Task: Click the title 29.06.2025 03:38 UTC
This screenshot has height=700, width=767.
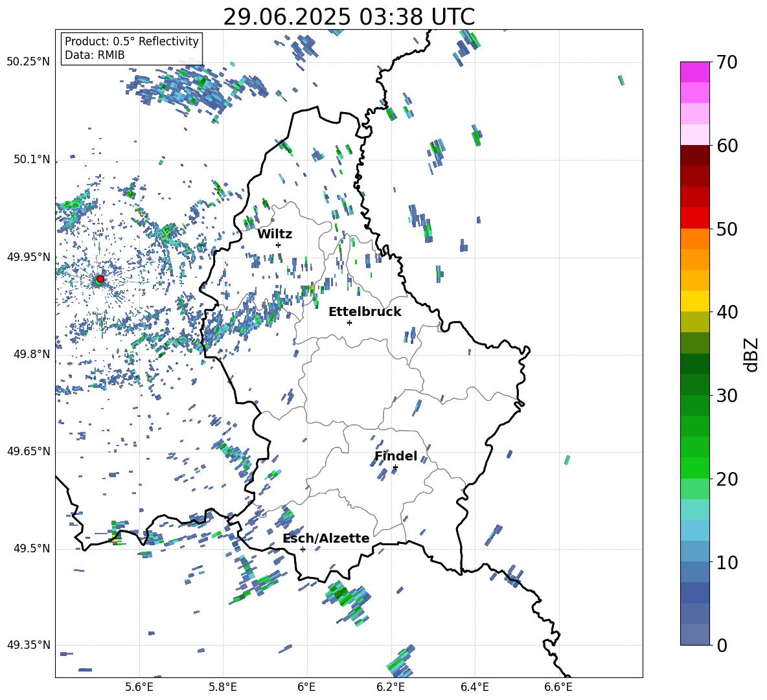Action: (x=349, y=17)
